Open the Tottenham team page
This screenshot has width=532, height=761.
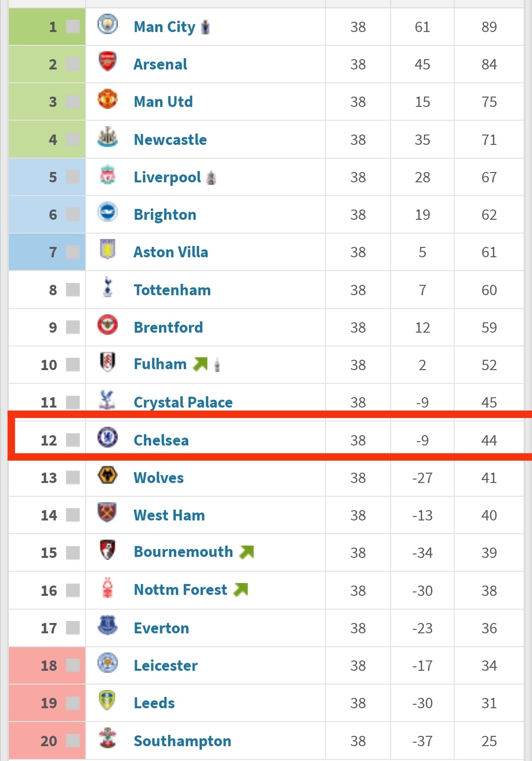coord(172,290)
